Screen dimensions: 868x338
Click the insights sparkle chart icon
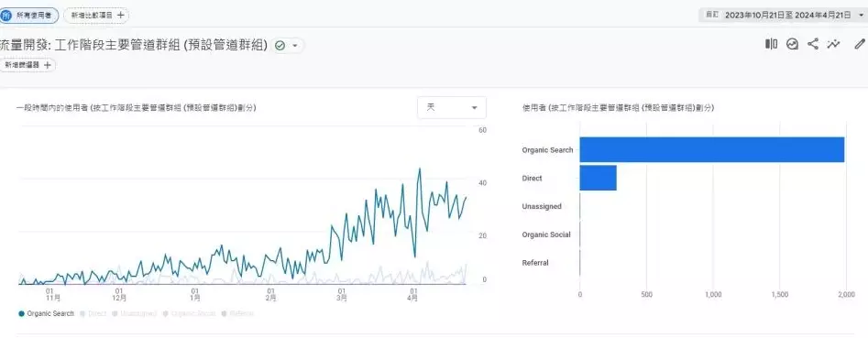pos(792,44)
